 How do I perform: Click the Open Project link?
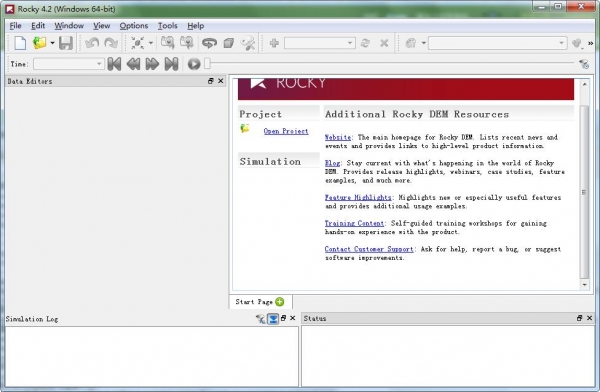click(x=286, y=131)
